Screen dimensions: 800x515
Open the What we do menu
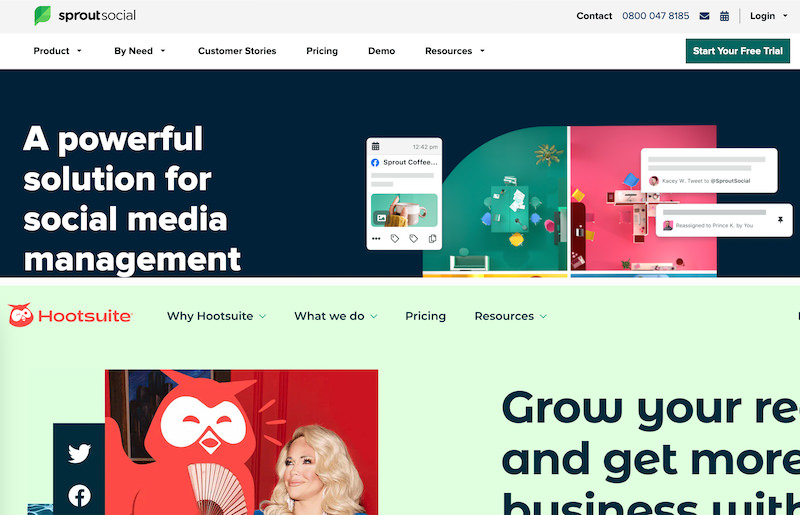point(336,316)
